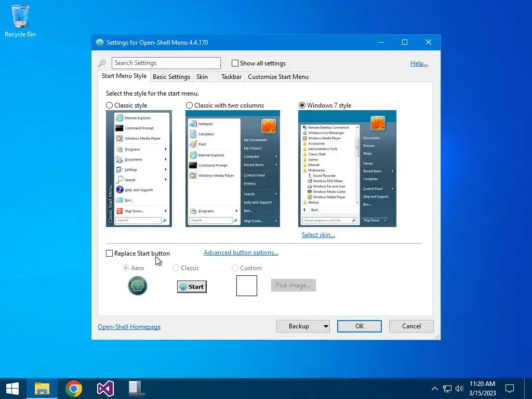Image resolution: width=532 pixels, height=399 pixels.
Task: Open Advanced button options... link
Action: [241, 252]
